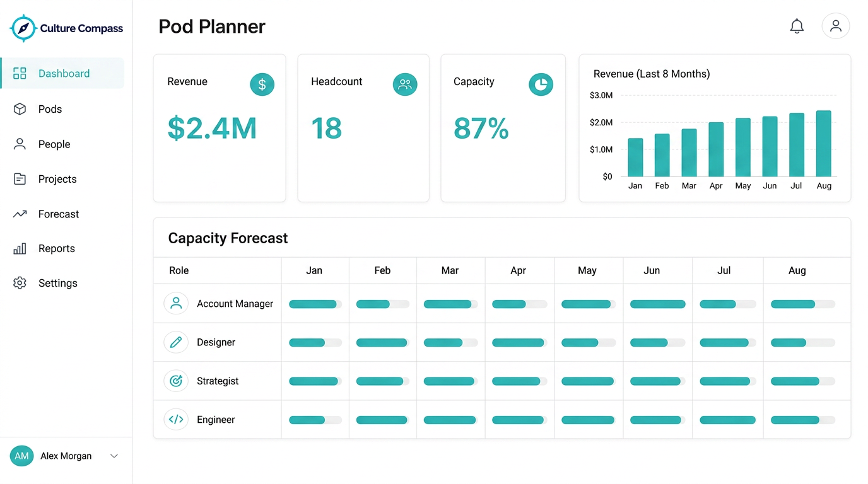Click the Reports bar-chart icon
This screenshot has height=484, width=868.
[20, 248]
